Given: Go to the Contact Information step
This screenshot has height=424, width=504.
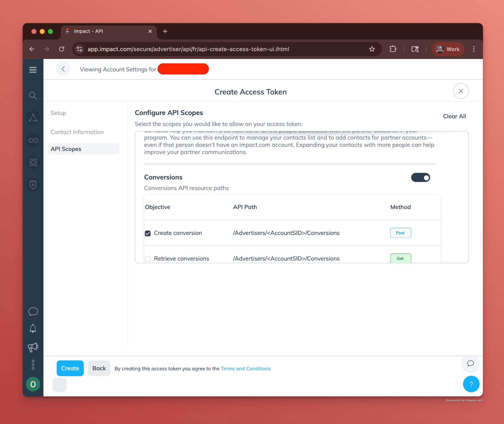Looking at the screenshot, I should coord(77,132).
